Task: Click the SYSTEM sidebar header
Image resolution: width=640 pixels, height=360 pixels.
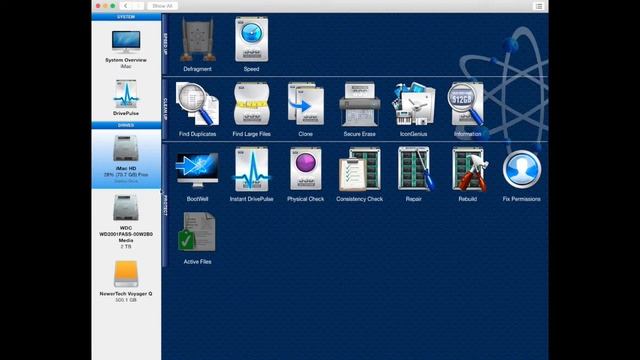Action: (126, 17)
